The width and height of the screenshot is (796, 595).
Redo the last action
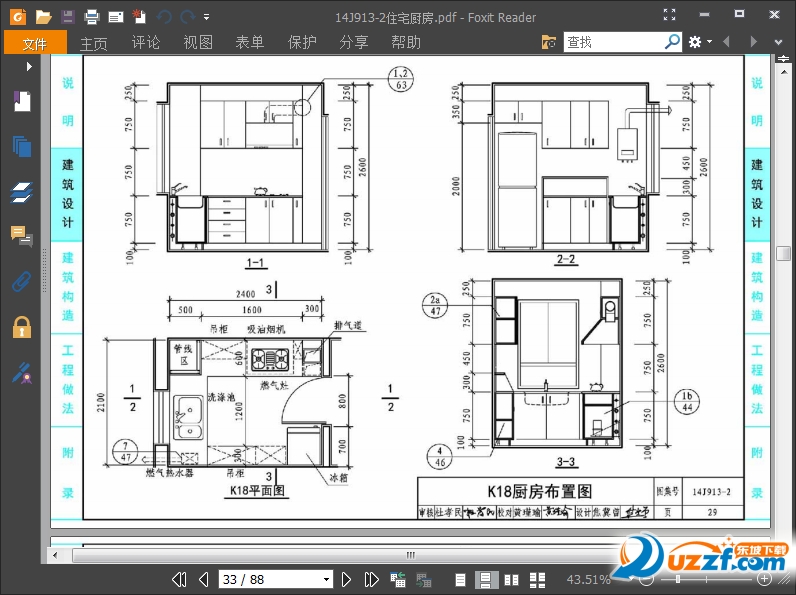point(188,17)
